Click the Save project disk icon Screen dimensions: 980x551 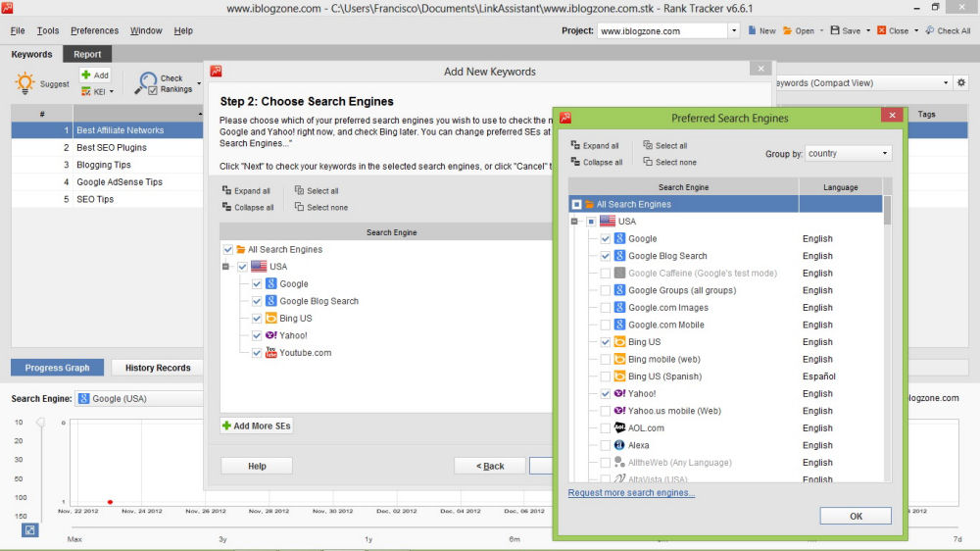834,30
